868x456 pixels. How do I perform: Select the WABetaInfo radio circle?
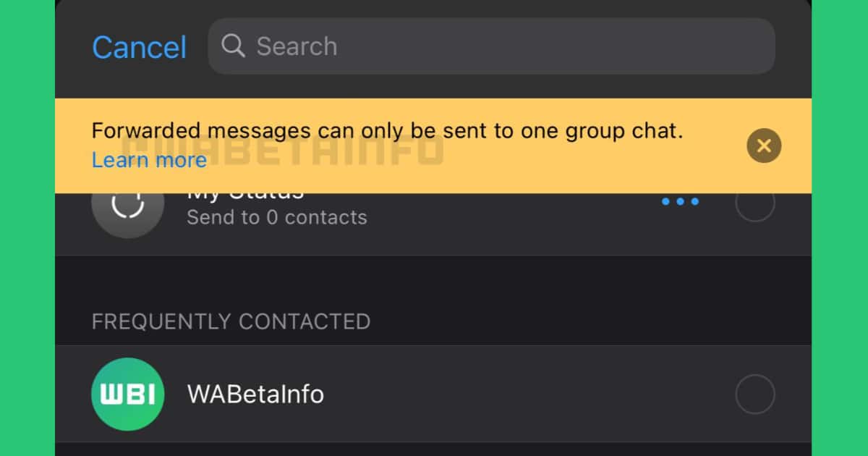click(x=754, y=394)
